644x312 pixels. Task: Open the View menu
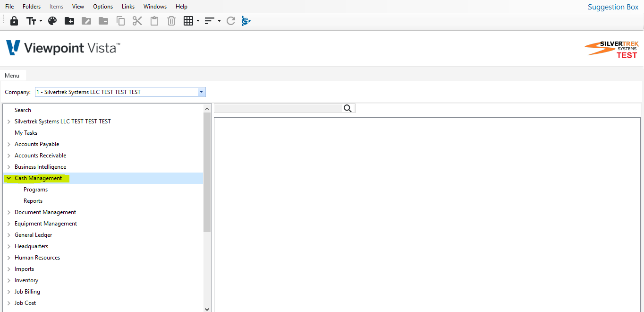point(78,7)
